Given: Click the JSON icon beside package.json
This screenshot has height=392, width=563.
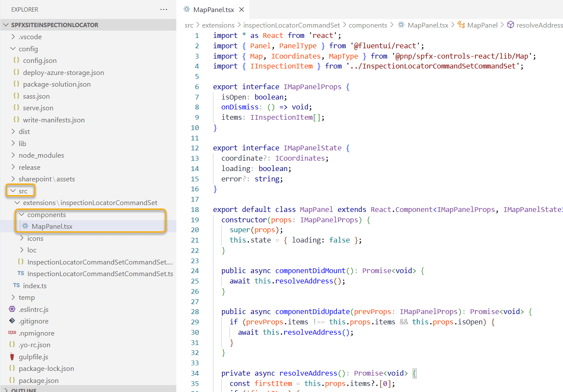Looking at the screenshot, I should point(12,380).
